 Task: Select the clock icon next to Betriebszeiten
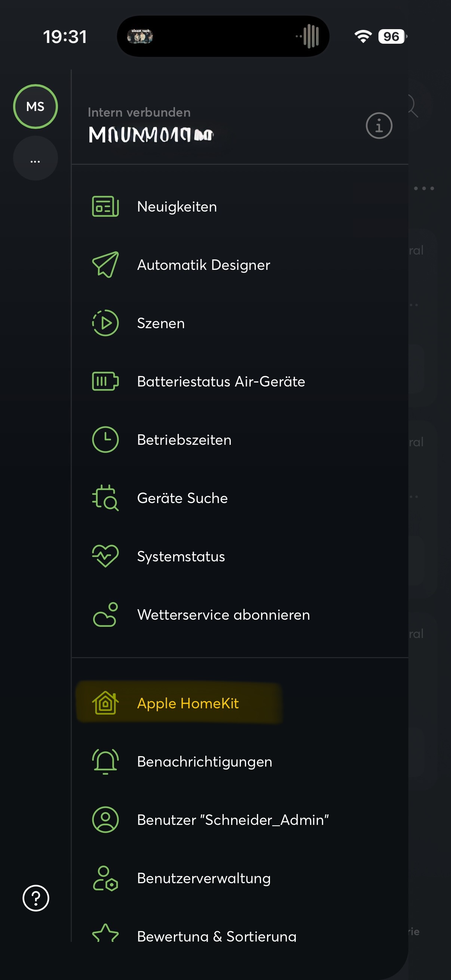coord(105,440)
